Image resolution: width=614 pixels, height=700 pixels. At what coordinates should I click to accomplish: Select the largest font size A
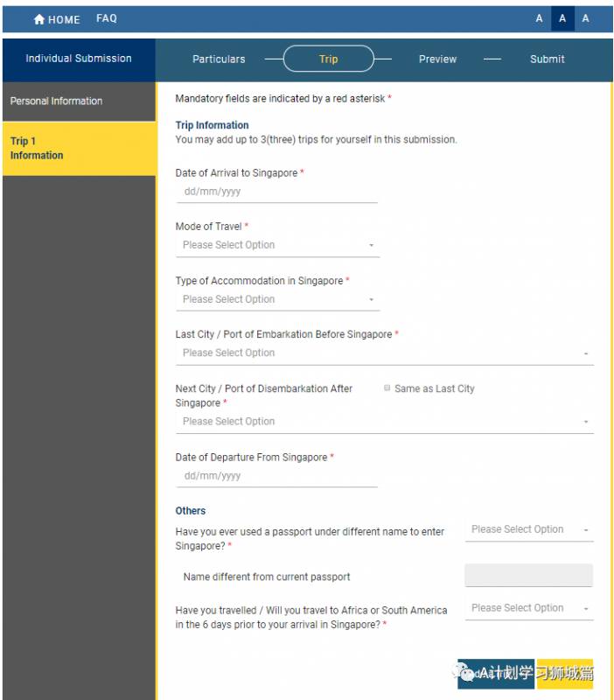(x=585, y=18)
